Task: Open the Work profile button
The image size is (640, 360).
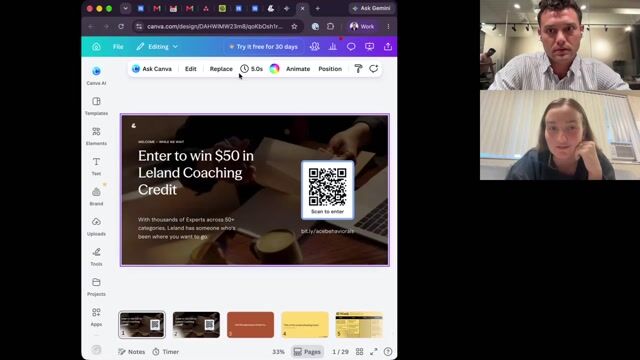Action: tap(362, 26)
